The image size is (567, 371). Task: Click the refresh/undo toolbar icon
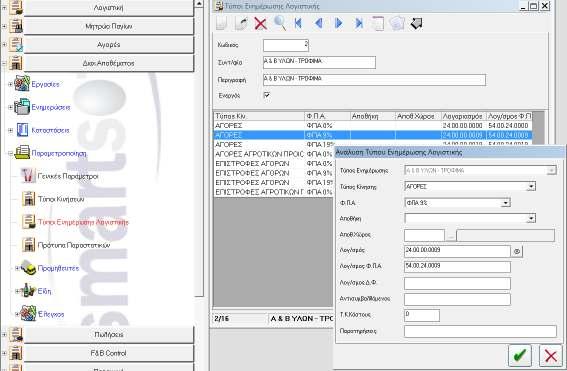point(241,24)
